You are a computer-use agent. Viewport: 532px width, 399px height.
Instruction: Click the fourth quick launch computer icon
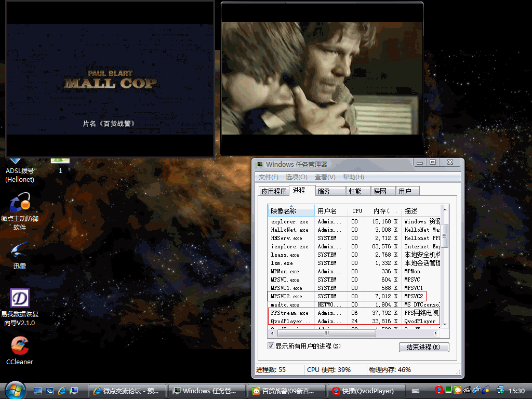[74, 391]
